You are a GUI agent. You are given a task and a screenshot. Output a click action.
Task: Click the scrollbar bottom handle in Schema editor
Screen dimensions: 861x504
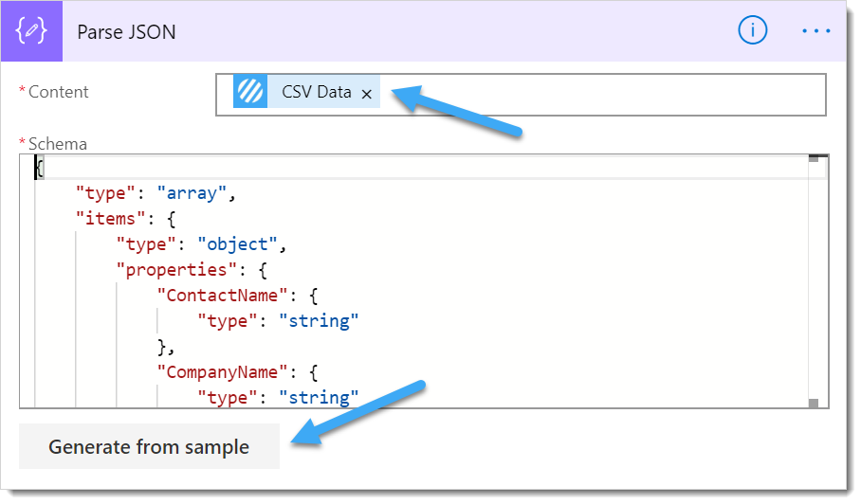(813, 403)
